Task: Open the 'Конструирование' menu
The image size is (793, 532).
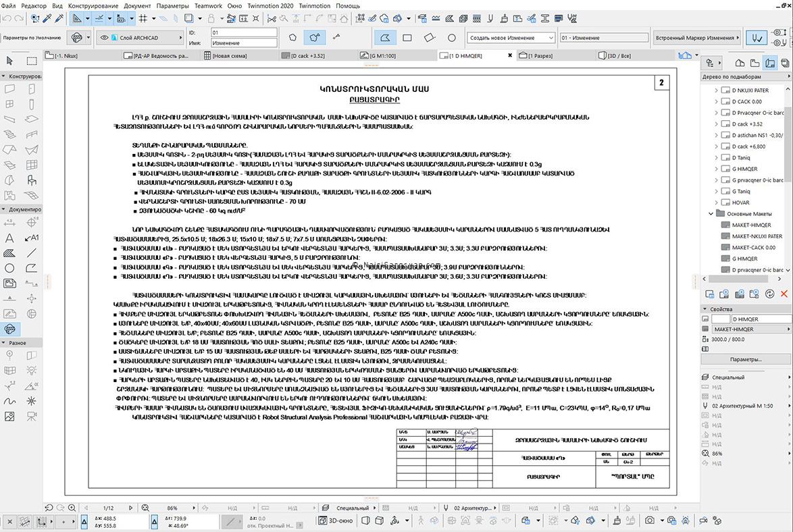Action: (x=93, y=6)
